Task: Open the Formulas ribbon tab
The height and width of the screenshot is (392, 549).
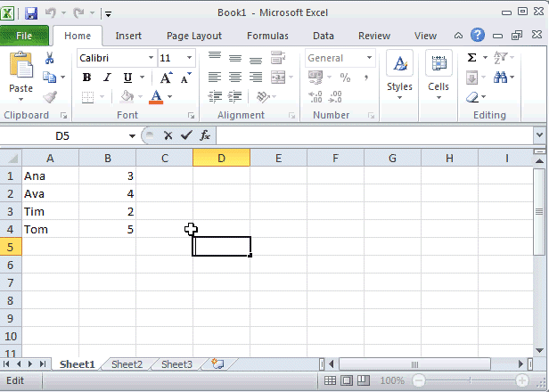Action: tap(267, 36)
